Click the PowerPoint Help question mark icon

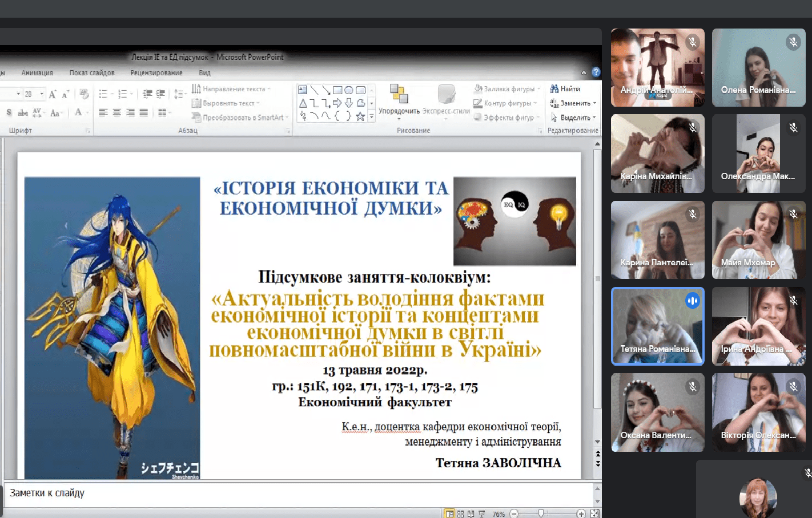(x=596, y=72)
